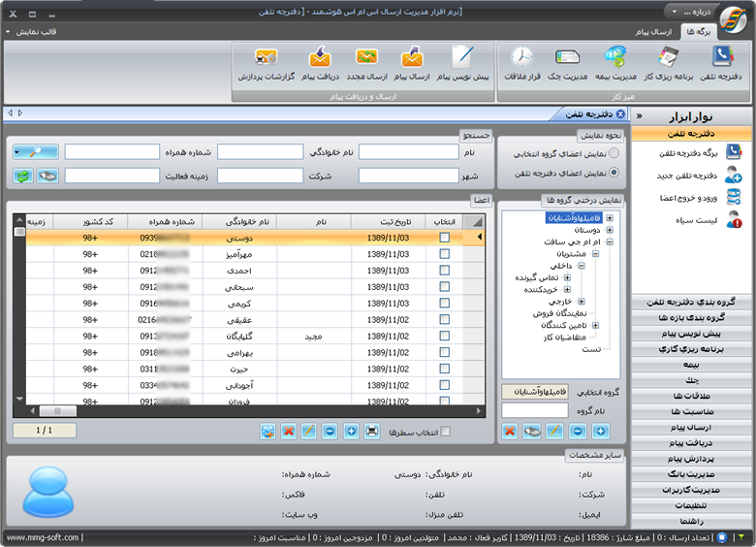Open گروه بندی دفترچه تلفن sidebar section
The image size is (756, 547).
[x=691, y=302]
